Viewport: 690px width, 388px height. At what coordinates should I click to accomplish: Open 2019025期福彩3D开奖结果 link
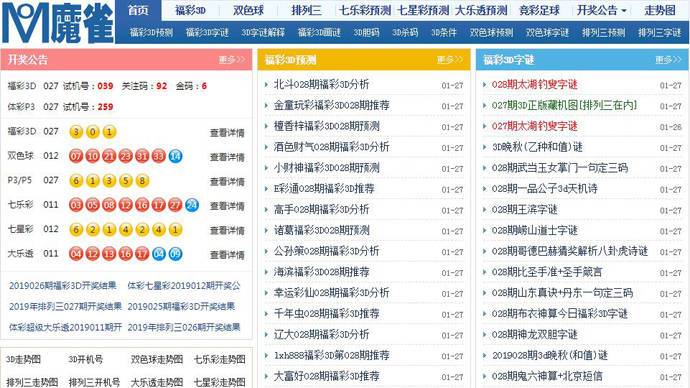pos(181,306)
